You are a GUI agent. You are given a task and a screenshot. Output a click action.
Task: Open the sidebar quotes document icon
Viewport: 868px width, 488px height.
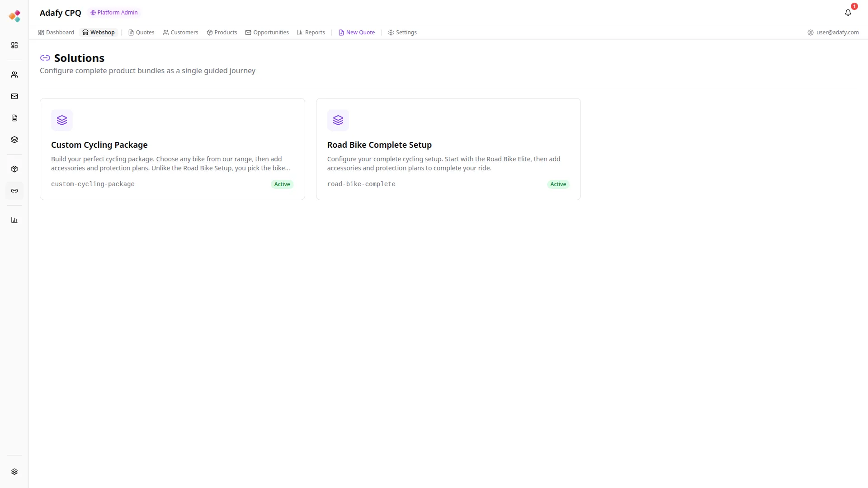click(x=14, y=118)
